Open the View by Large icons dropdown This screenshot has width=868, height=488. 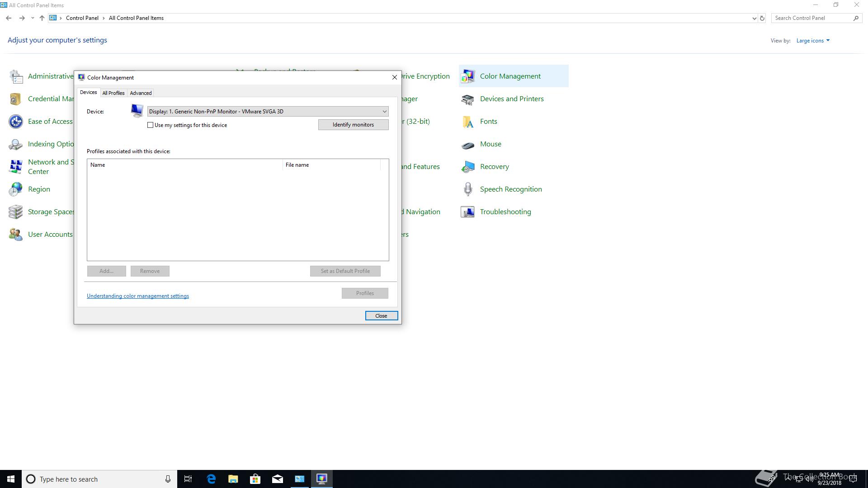[813, 41]
